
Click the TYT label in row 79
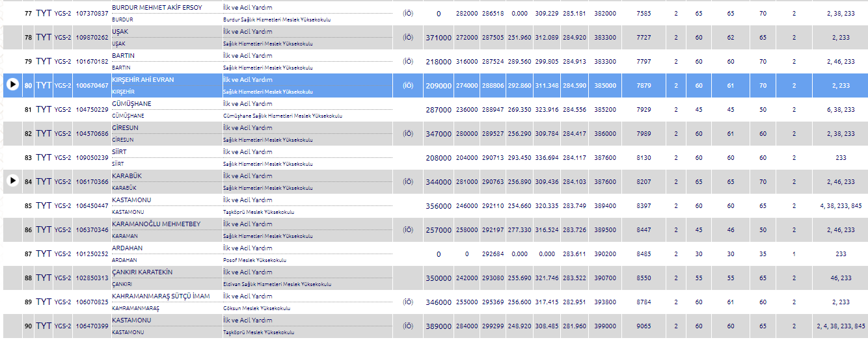(44, 62)
